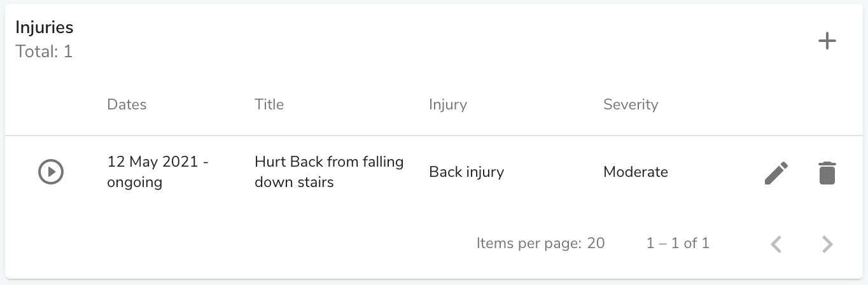Sort by the Dates column header

(x=127, y=104)
